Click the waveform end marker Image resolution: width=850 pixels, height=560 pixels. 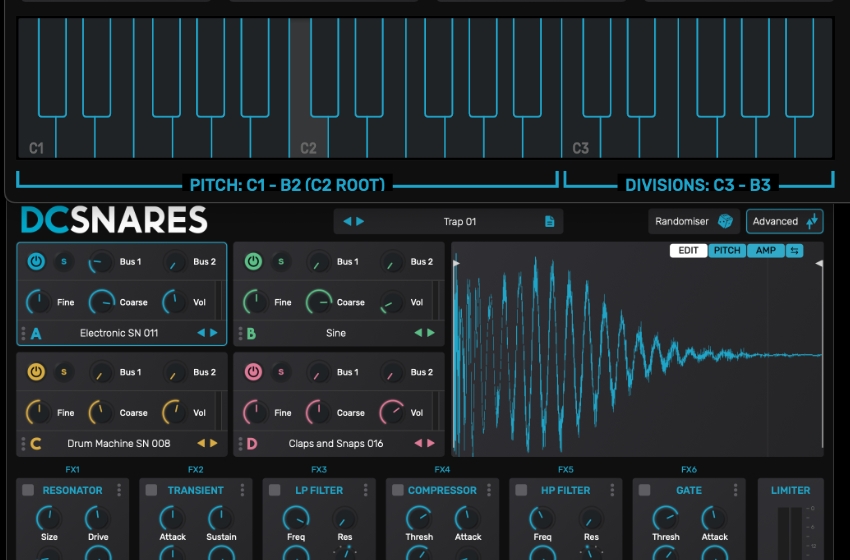(820, 263)
